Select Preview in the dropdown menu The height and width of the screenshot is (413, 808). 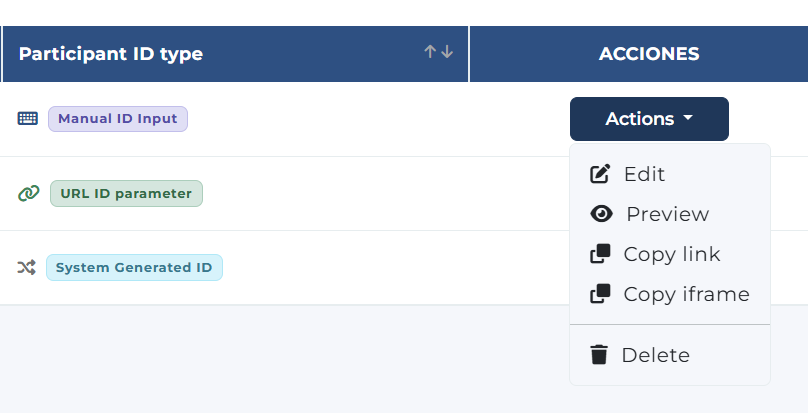click(x=667, y=214)
